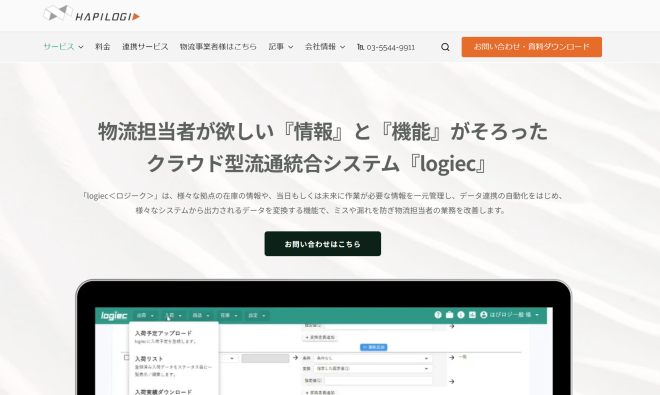This screenshot has height=395, width=660.
Task: Click the blue 連結追加 button
Action: (373, 347)
